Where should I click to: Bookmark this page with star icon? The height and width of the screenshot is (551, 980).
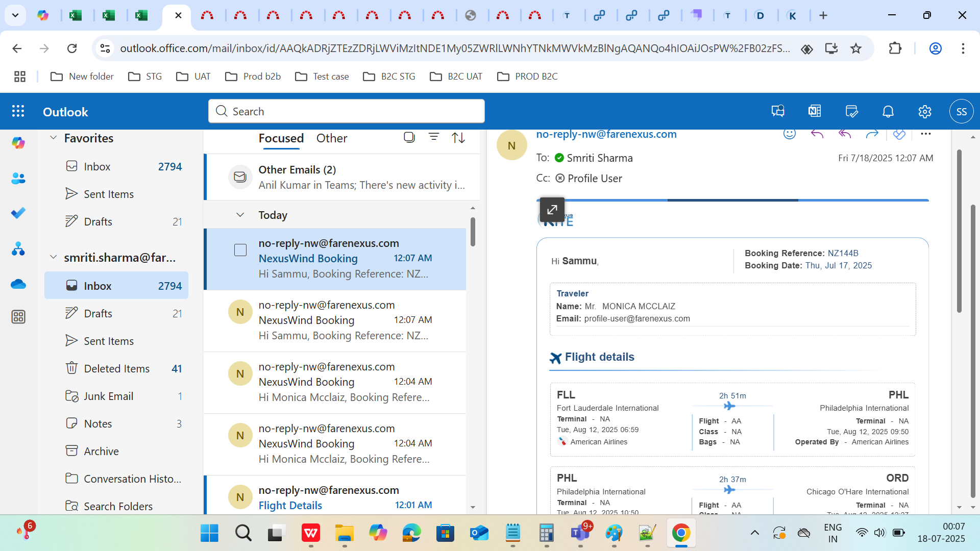(856, 48)
